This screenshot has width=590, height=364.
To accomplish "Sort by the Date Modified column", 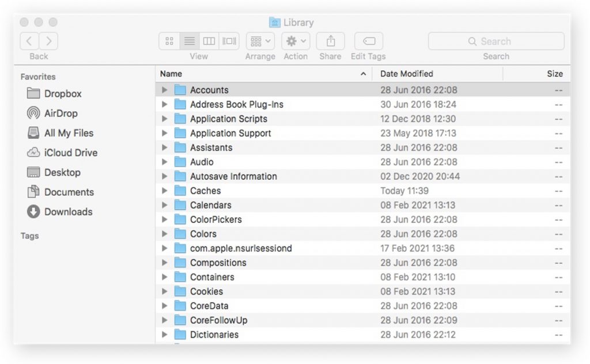I will click(406, 74).
